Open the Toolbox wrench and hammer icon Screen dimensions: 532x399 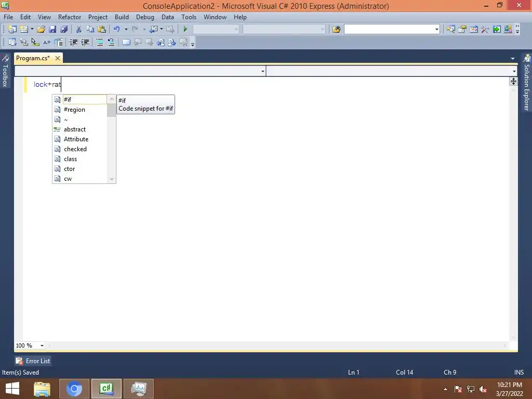pos(485,29)
